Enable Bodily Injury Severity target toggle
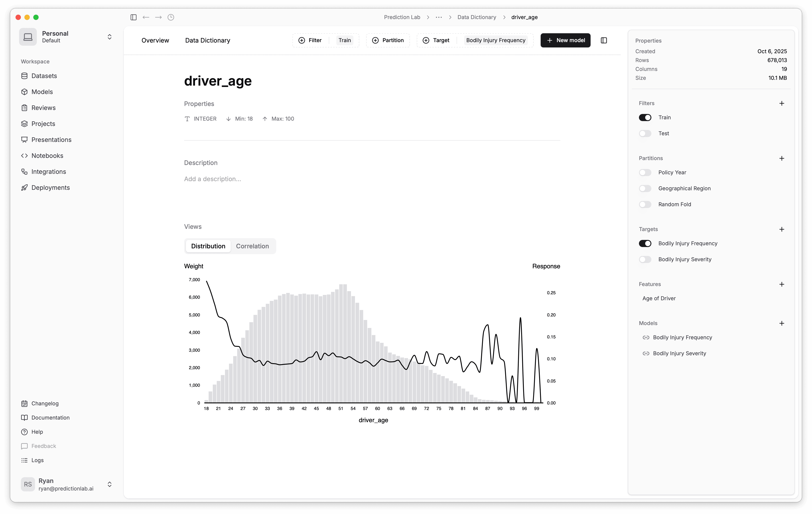Image resolution: width=812 pixels, height=514 pixels. pyautogui.click(x=645, y=259)
